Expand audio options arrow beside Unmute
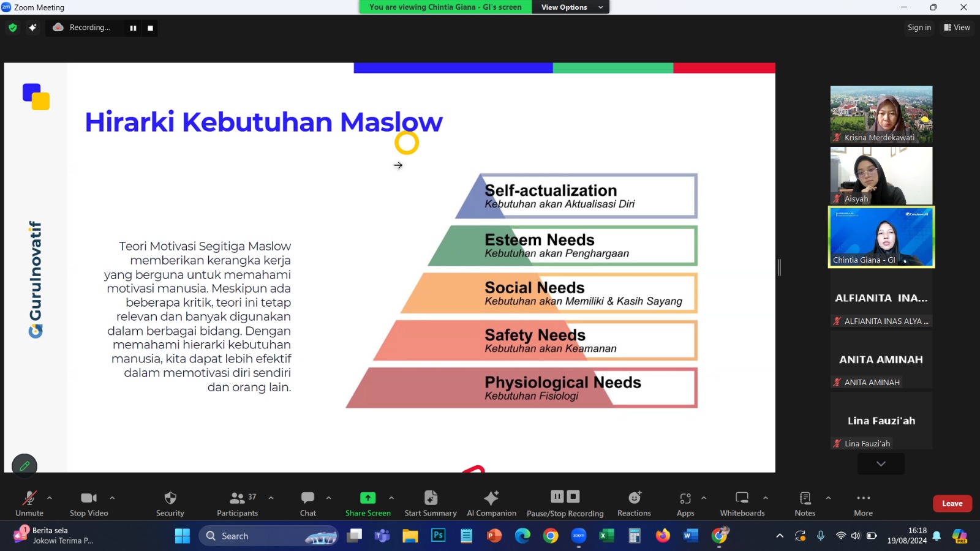980x551 pixels. [50, 498]
